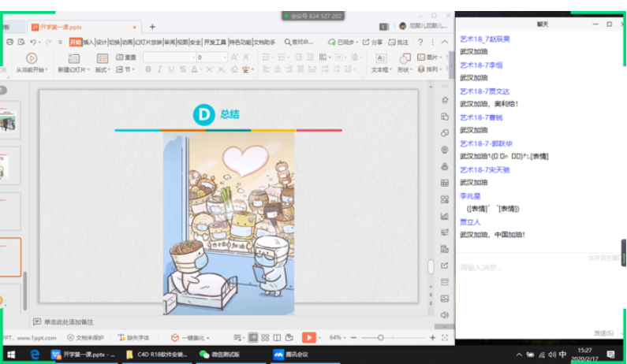Viewport: 627px width, 364px height.
Task: Open the 形状 shapes tool
Action: (x=405, y=58)
